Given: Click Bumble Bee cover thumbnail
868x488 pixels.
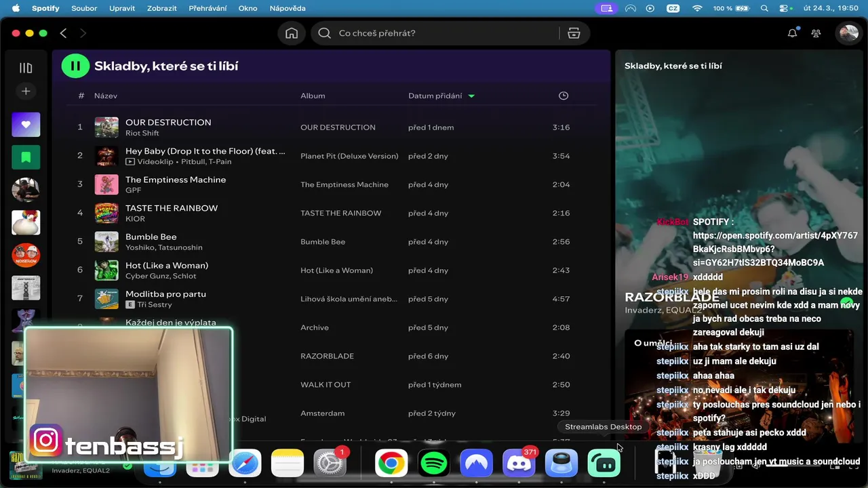Looking at the screenshot, I should pos(106,241).
